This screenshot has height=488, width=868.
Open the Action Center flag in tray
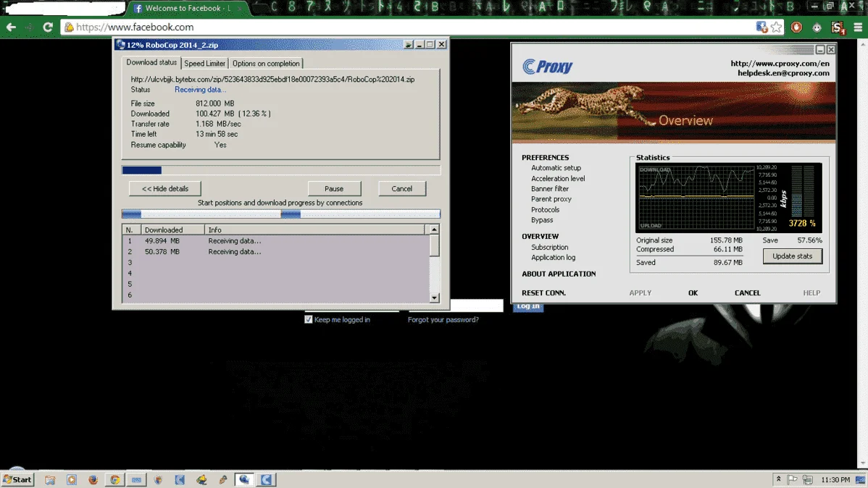tap(793, 480)
